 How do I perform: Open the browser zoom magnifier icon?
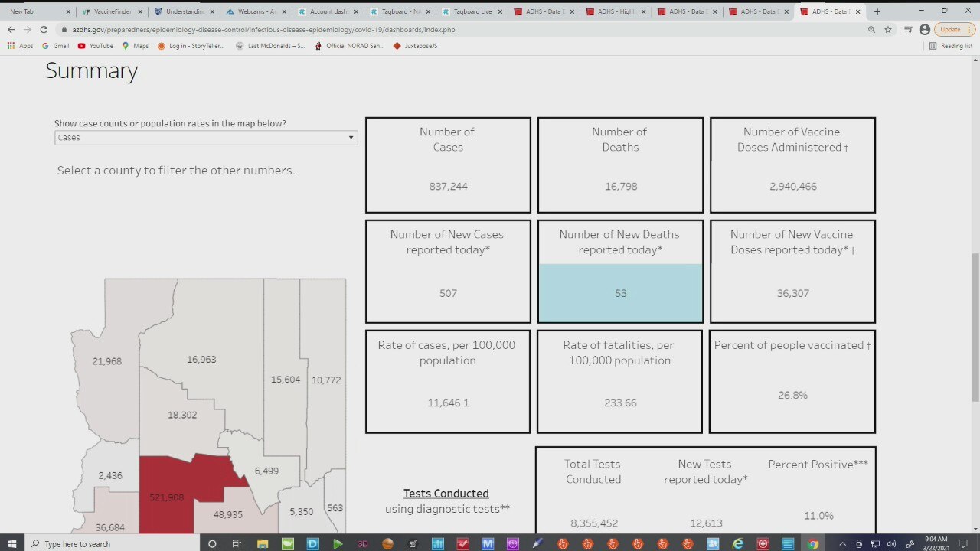coord(871,29)
